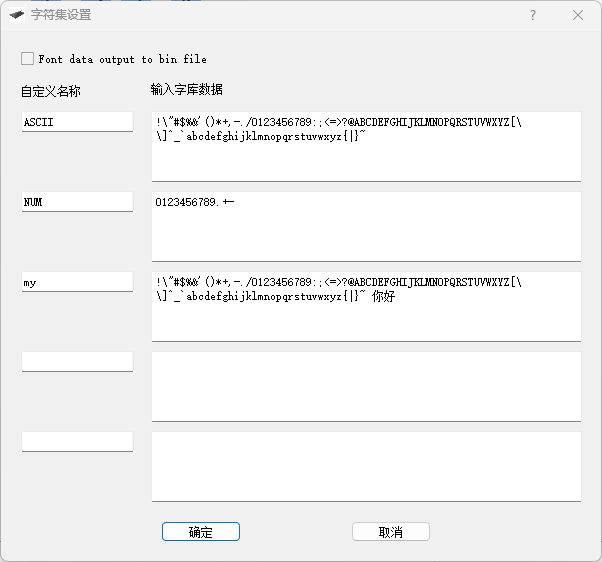
Task: Click the 你好 text in my data
Action: tap(383, 297)
